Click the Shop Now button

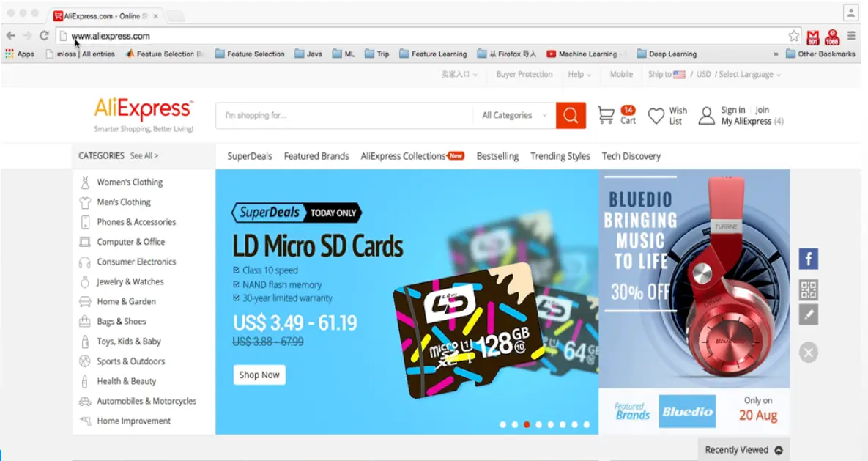(x=259, y=375)
